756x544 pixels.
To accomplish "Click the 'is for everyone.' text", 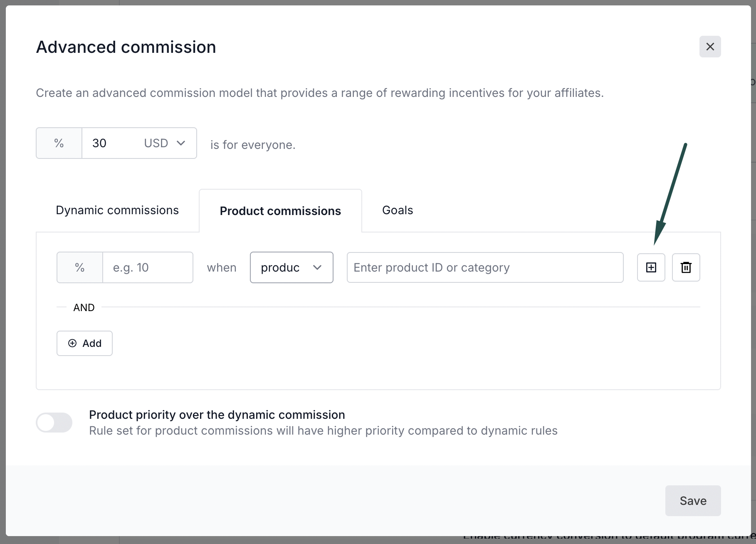I will click(253, 145).
